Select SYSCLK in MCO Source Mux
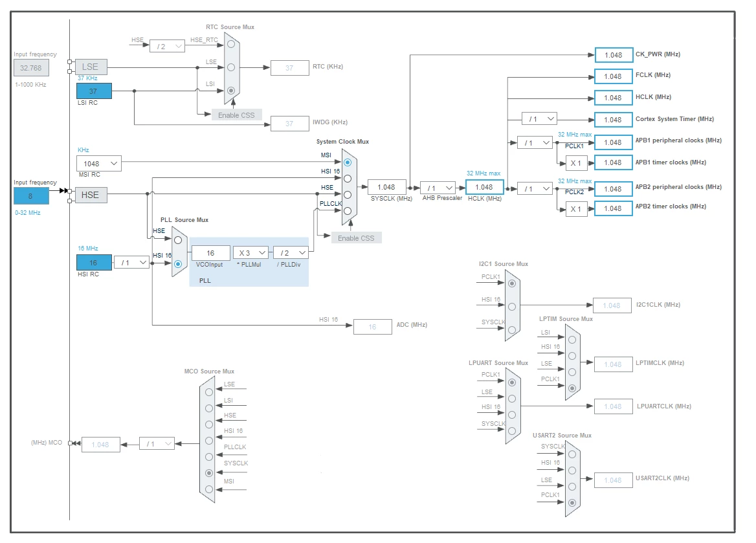Image resolution: width=756 pixels, height=543 pixels. (209, 473)
